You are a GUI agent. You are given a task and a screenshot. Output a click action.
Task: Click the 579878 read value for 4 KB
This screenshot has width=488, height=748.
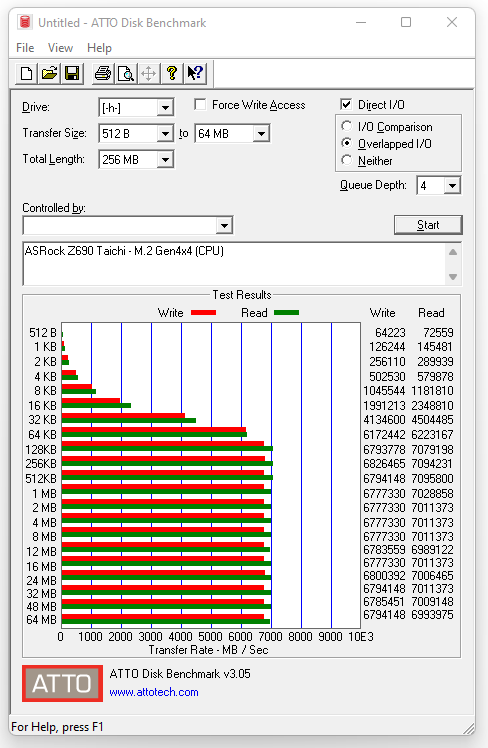(x=435, y=376)
